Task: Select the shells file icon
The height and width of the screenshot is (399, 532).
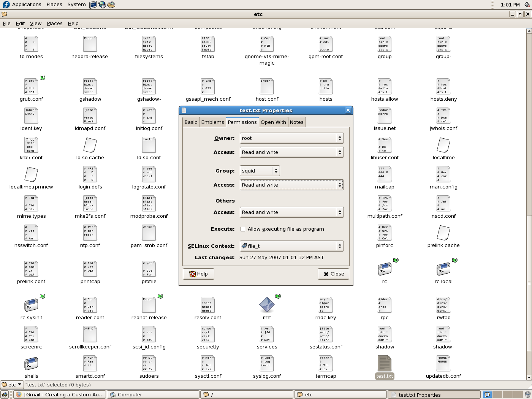Action: pos(31,364)
